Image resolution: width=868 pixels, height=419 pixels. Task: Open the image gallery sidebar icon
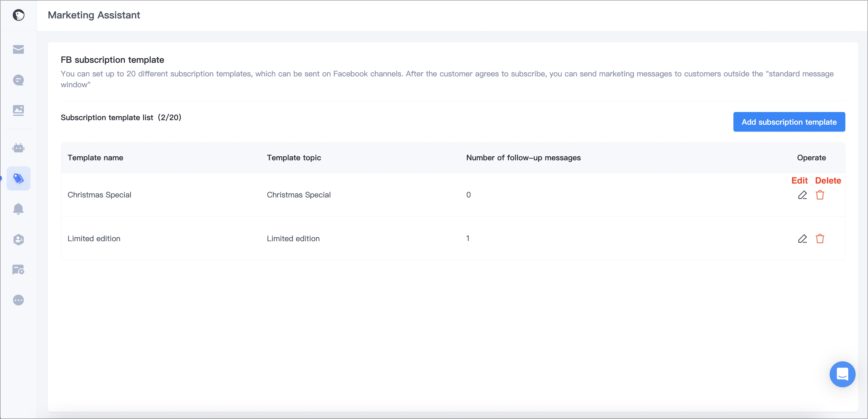tap(18, 110)
